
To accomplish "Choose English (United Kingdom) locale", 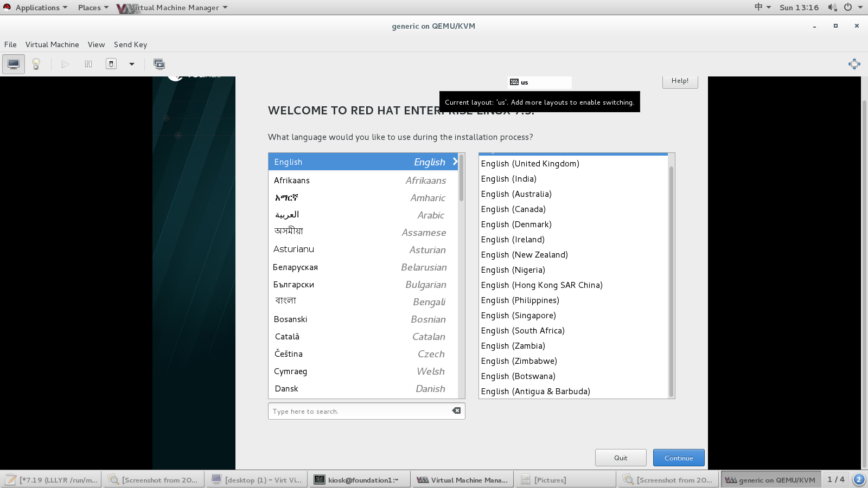I will (573, 163).
